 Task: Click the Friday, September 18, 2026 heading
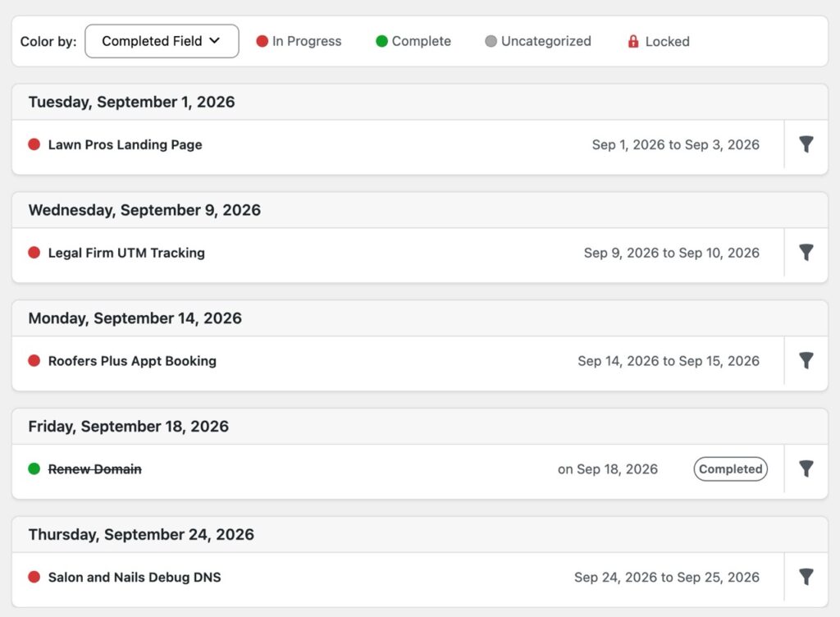click(129, 427)
